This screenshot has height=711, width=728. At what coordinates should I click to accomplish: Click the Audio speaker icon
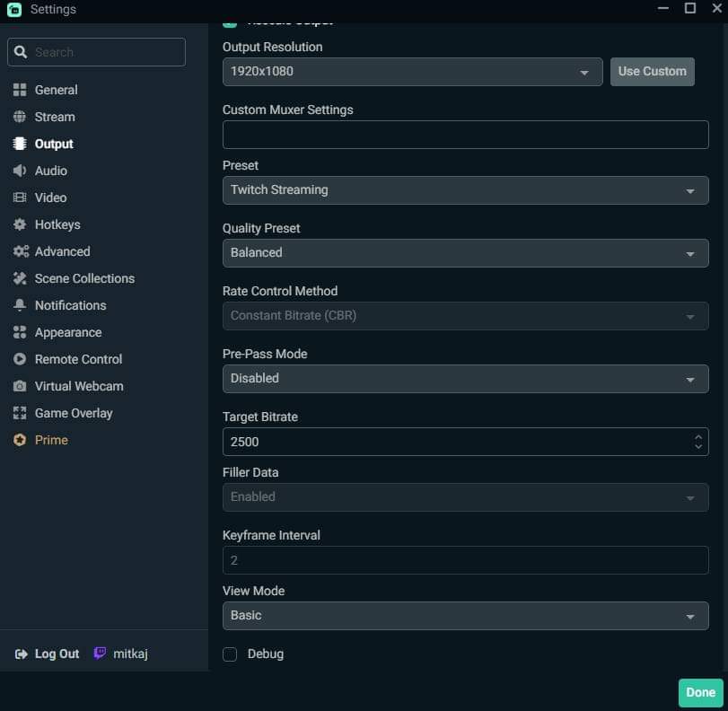[x=20, y=171]
